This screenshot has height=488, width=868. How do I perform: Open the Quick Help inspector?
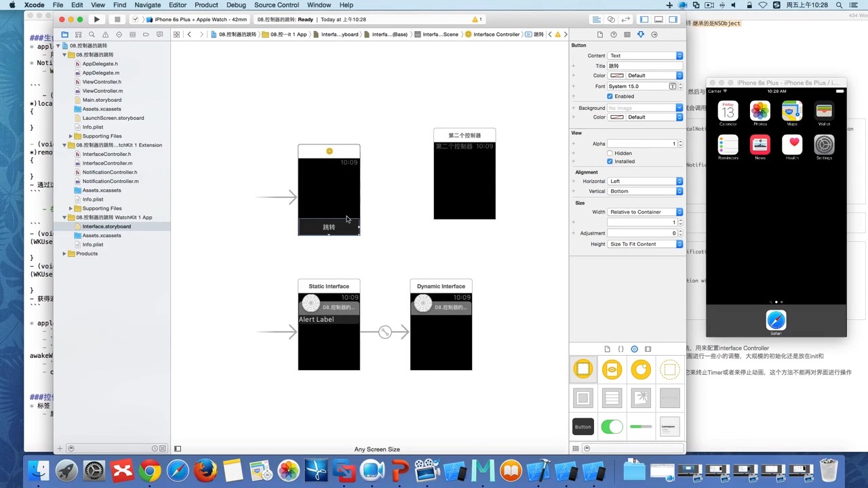click(x=614, y=35)
